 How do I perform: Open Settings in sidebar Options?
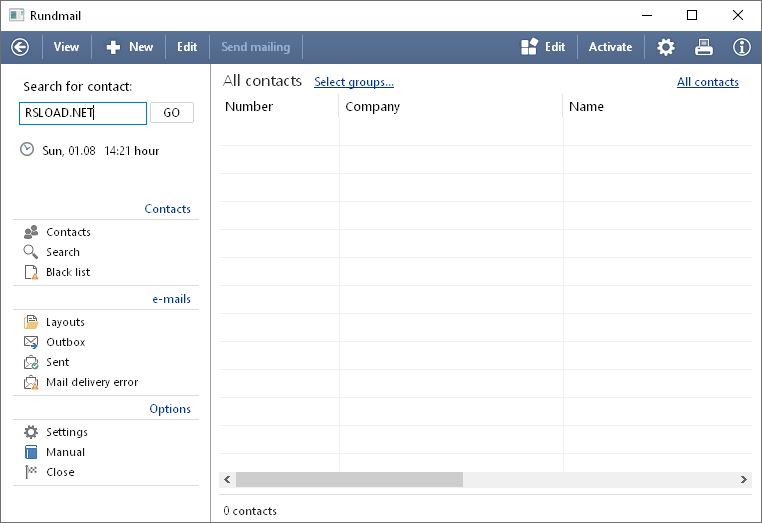pyautogui.click(x=67, y=432)
